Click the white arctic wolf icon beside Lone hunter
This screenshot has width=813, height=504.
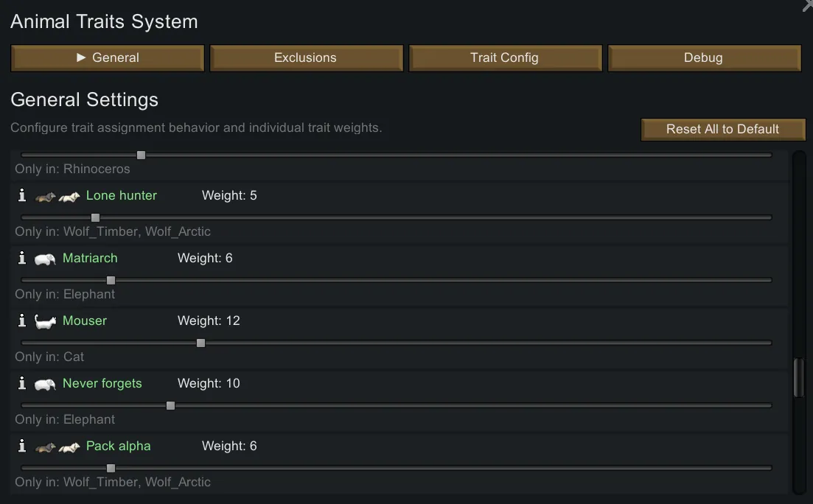pyautogui.click(x=69, y=196)
